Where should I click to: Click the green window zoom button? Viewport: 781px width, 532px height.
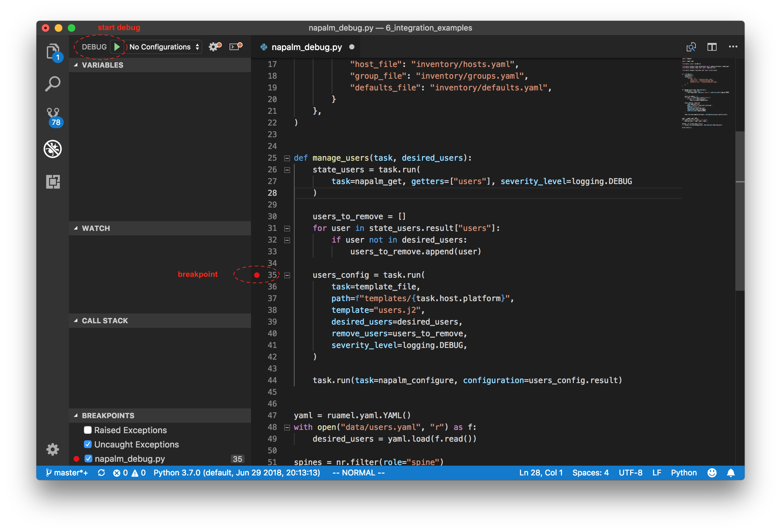(72, 28)
